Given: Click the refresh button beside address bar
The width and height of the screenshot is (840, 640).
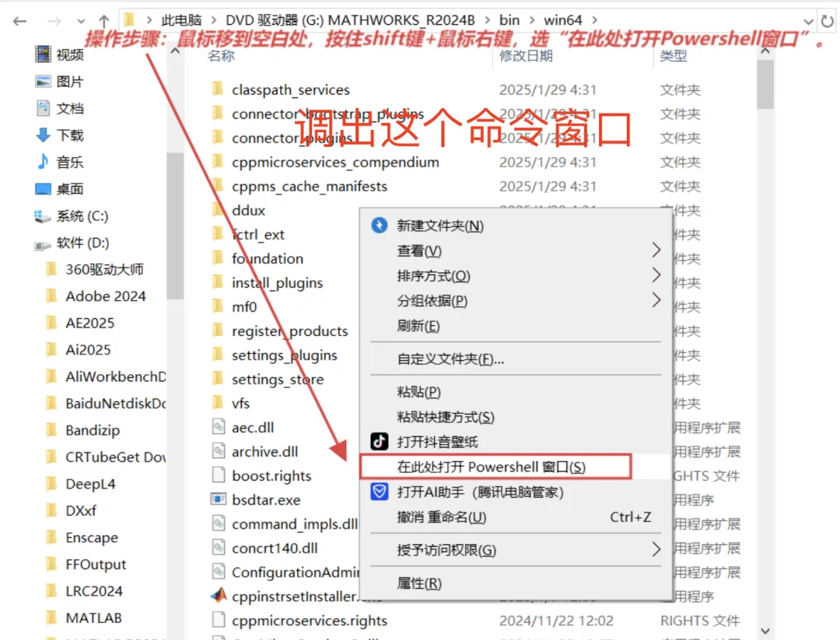Looking at the screenshot, I should pyautogui.click(x=827, y=22).
